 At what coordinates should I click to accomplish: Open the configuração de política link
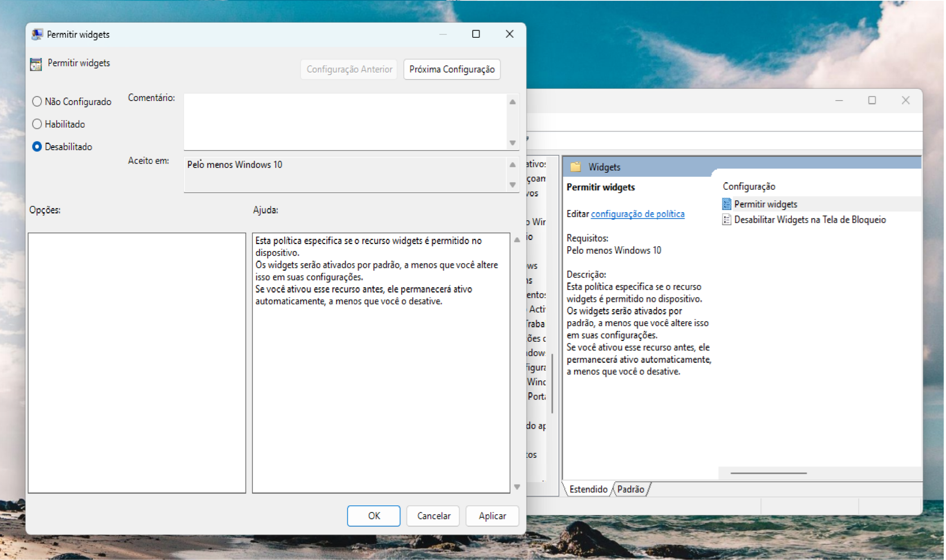click(x=638, y=214)
